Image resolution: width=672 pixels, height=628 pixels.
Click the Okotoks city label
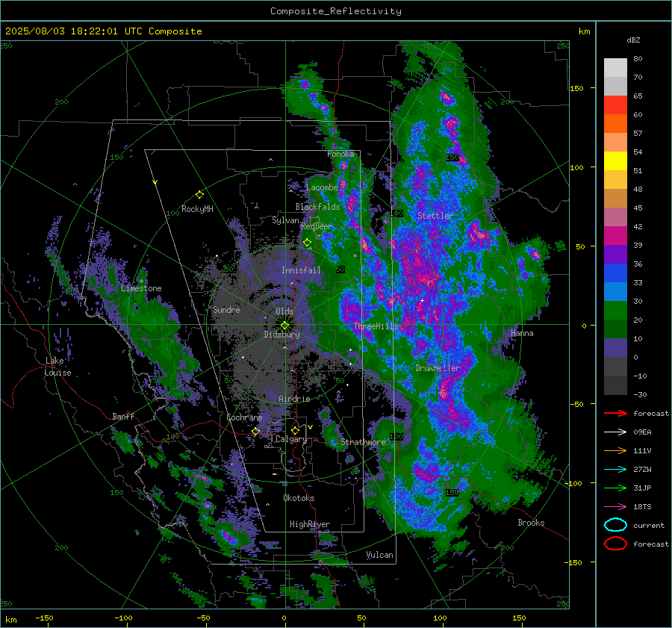point(299,498)
